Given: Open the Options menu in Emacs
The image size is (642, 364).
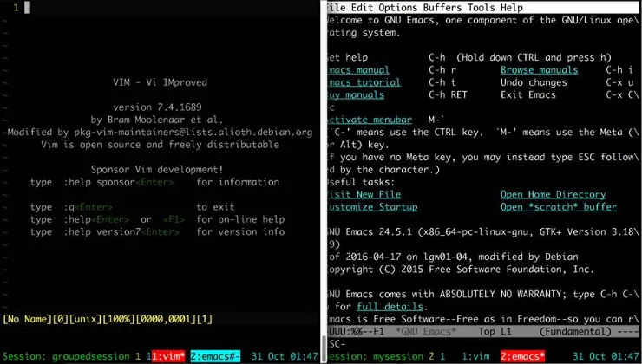Looking at the screenshot, I should pos(397,8).
